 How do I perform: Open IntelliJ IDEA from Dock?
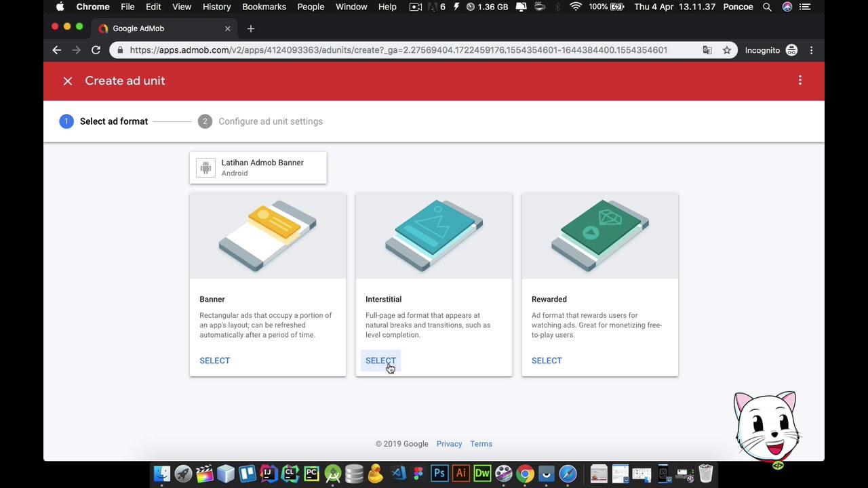269,473
